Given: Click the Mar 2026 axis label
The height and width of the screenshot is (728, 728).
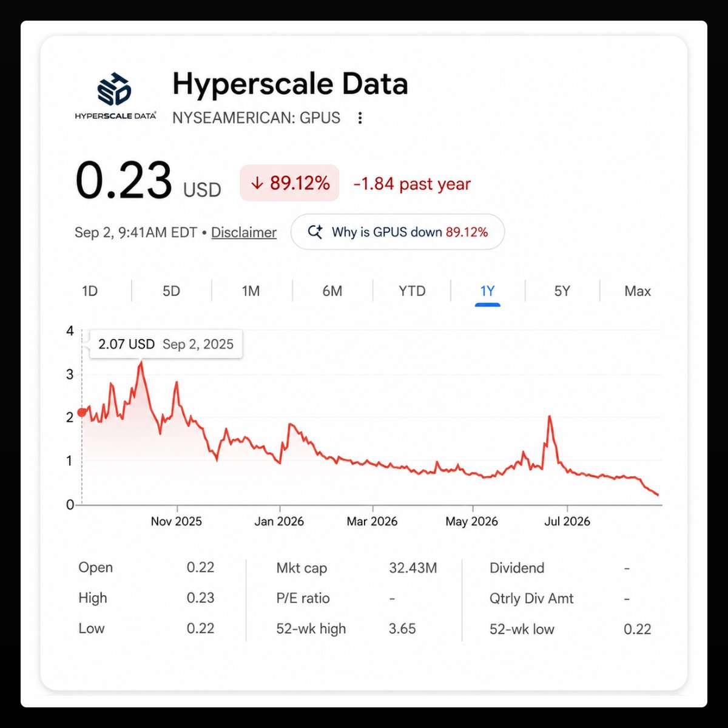Looking at the screenshot, I should [372, 521].
